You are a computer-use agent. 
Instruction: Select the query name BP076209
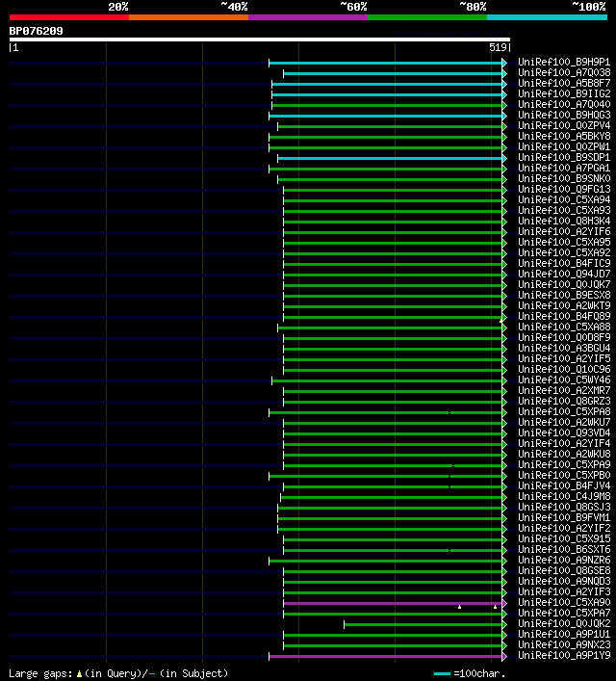[x=36, y=31]
